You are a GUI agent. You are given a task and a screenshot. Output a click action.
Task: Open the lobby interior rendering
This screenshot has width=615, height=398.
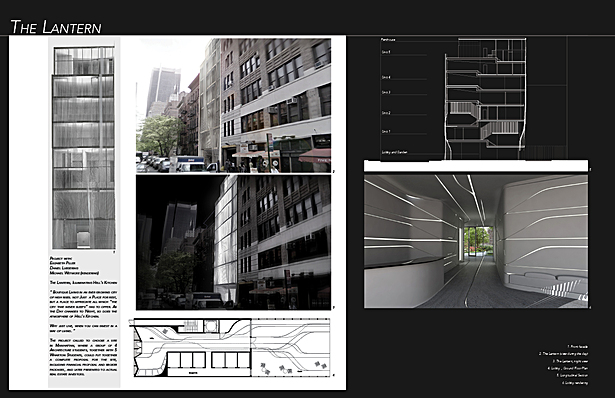click(x=476, y=241)
